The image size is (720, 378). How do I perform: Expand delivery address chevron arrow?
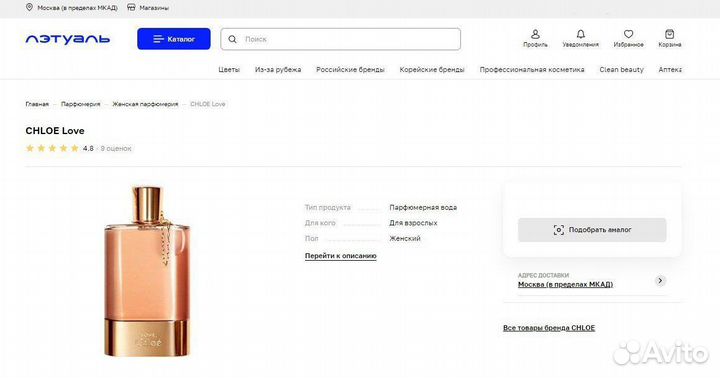pyautogui.click(x=660, y=281)
